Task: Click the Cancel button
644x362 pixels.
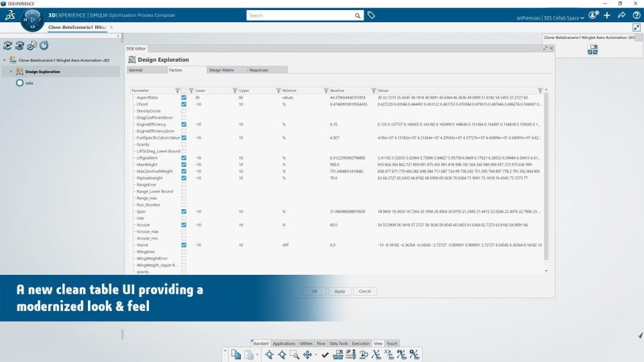Action: tap(365, 292)
